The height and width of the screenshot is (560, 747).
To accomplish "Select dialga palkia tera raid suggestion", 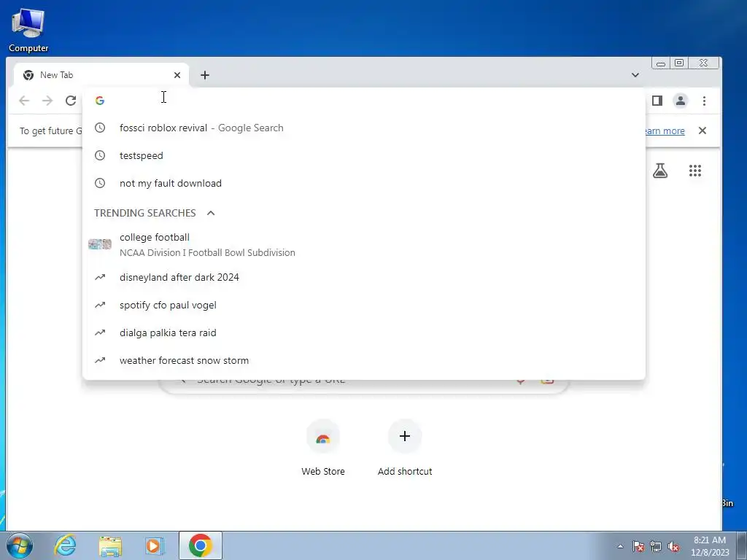I will tap(364, 332).
